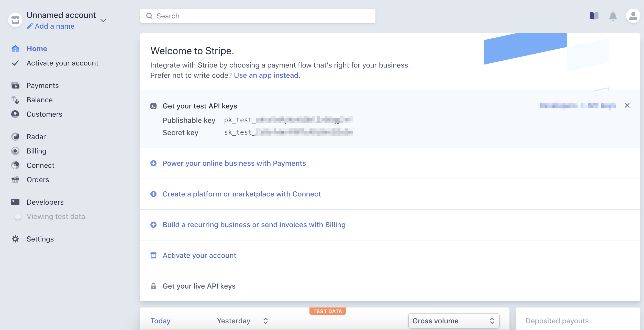Expand Build a recurring business with Billing
644x330 pixels.
point(254,225)
